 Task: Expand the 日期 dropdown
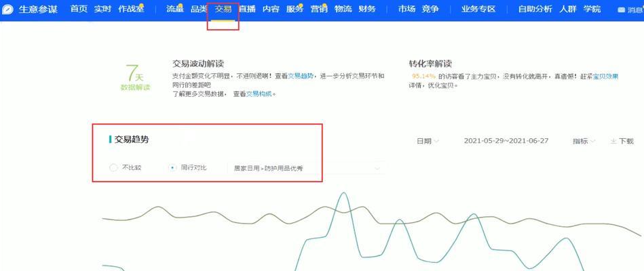428,141
